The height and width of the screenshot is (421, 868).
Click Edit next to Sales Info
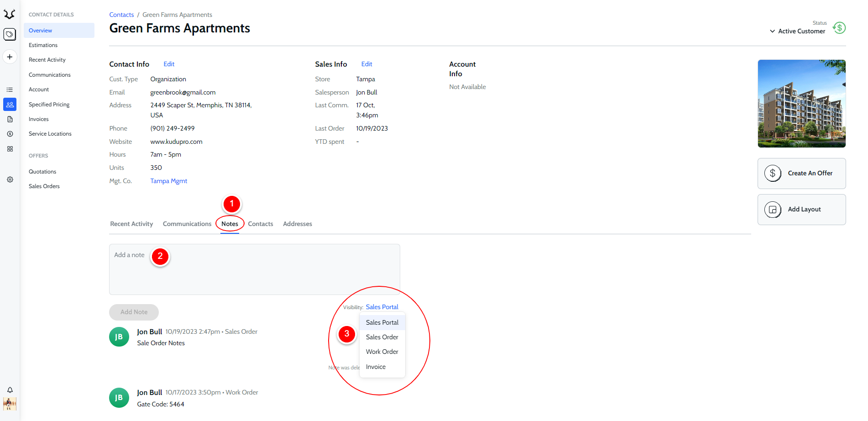[367, 64]
